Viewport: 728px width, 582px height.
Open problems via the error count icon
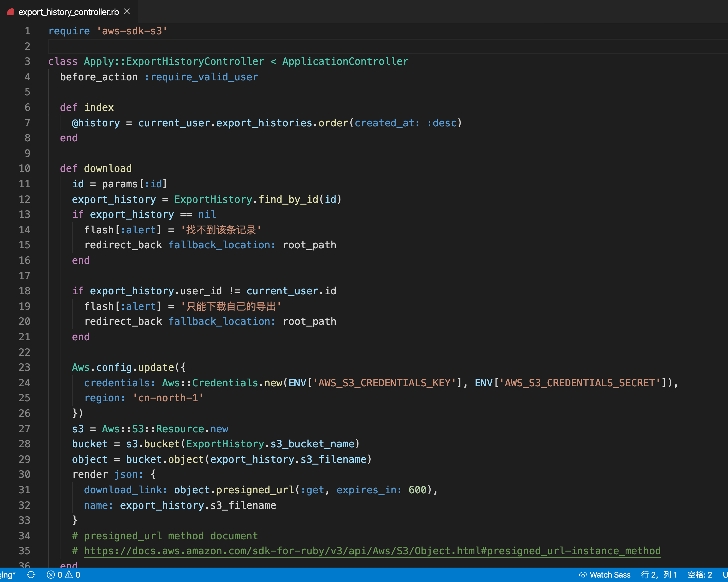point(51,575)
